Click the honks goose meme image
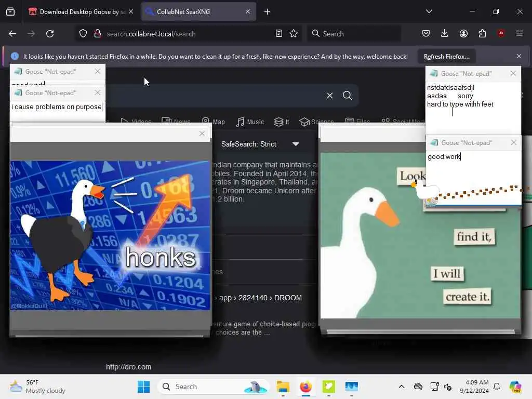This screenshot has height=399, width=532. (x=110, y=235)
